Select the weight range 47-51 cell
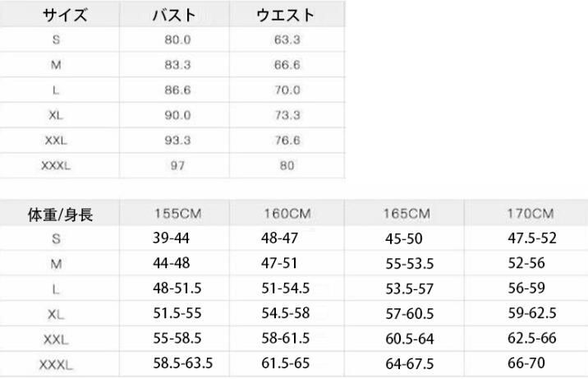The image size is (588, 379). 280,264
